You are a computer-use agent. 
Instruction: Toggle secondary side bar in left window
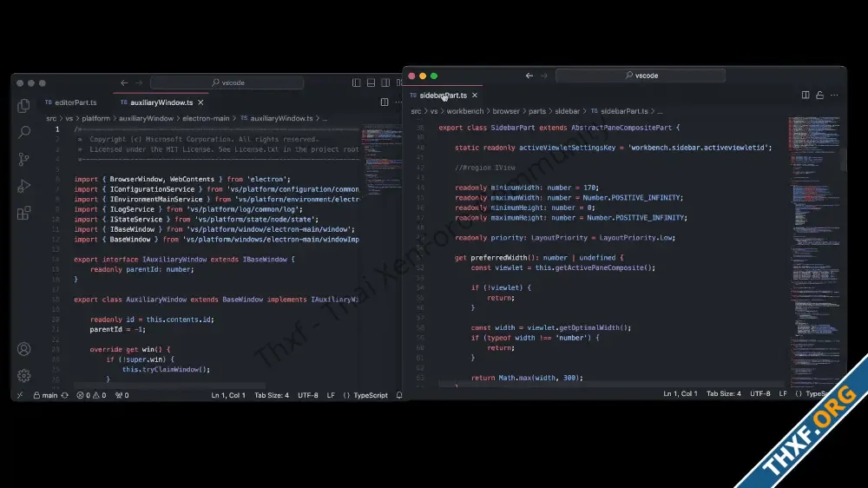coord(385,82)
